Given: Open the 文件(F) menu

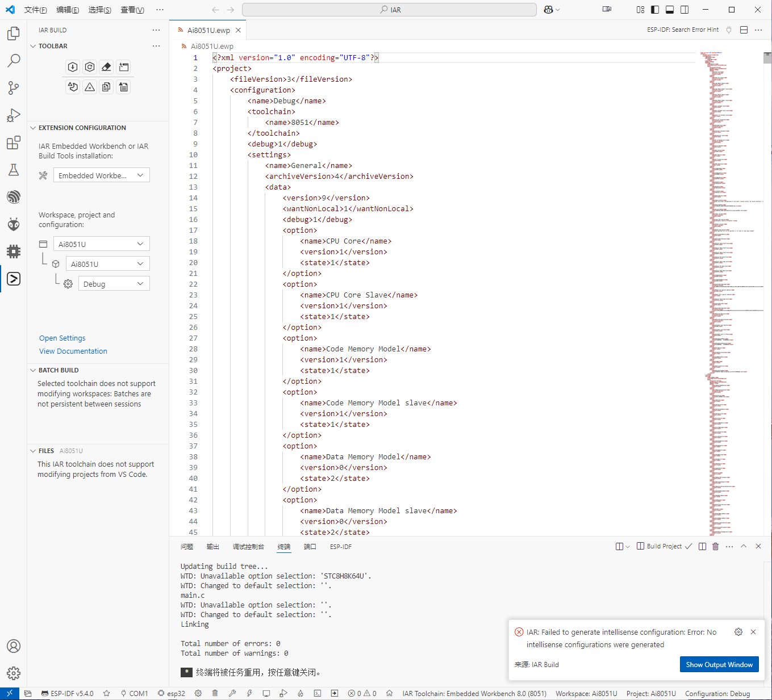Looking at the screenshot, I should [x=35, y=10].
